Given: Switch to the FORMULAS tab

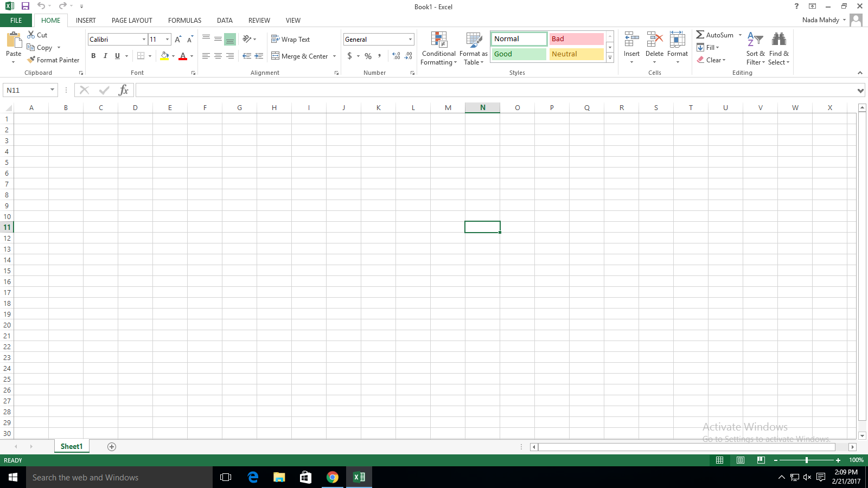Looking at the screenshot, I should [x=184, y=21].
